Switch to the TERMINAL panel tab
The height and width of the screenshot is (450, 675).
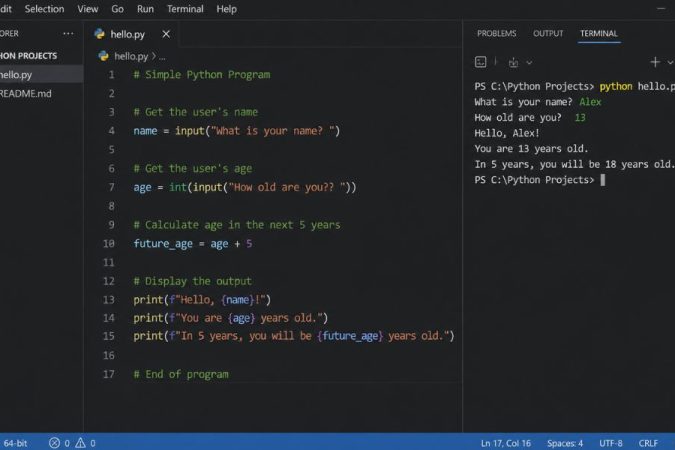tap(598, 34)
